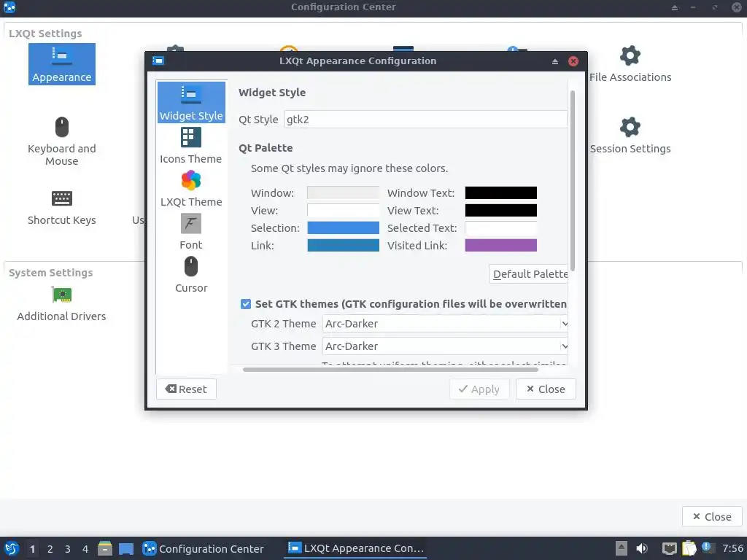Switch to desktop 4
Viewport: 747px width, 560px height.
point(85,549)
